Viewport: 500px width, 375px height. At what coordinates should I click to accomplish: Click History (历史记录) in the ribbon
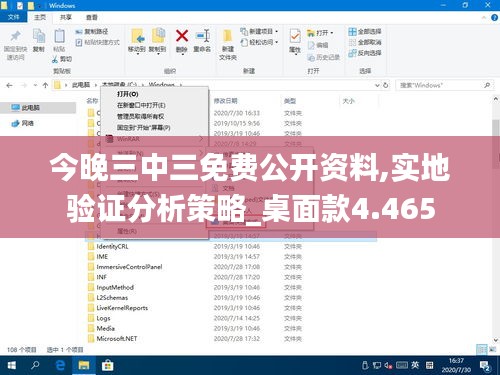(x=323, y=57)
